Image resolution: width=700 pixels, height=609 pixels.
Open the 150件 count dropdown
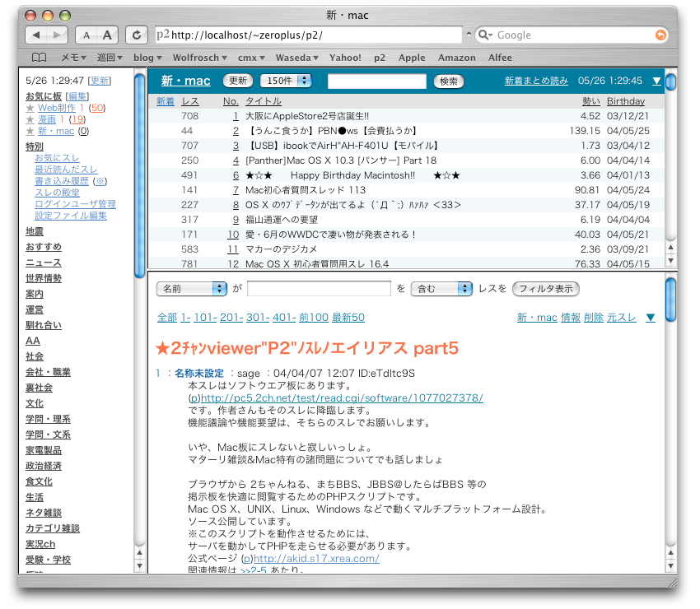coord(286,81)
